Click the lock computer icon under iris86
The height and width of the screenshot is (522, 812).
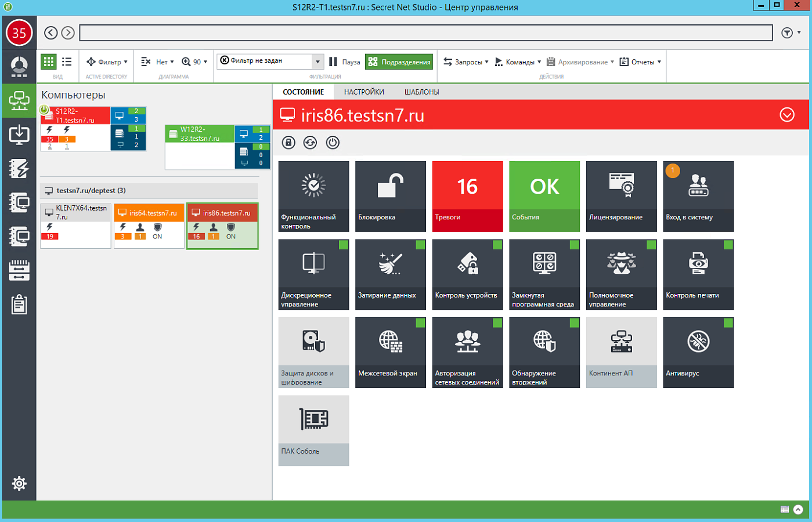click(x=288, y=143)
